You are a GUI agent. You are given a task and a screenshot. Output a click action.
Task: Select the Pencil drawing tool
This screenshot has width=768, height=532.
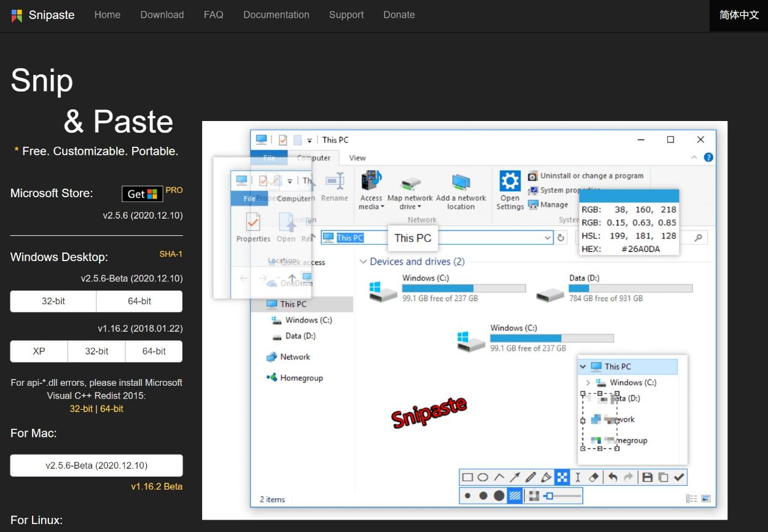pos(531,477)
